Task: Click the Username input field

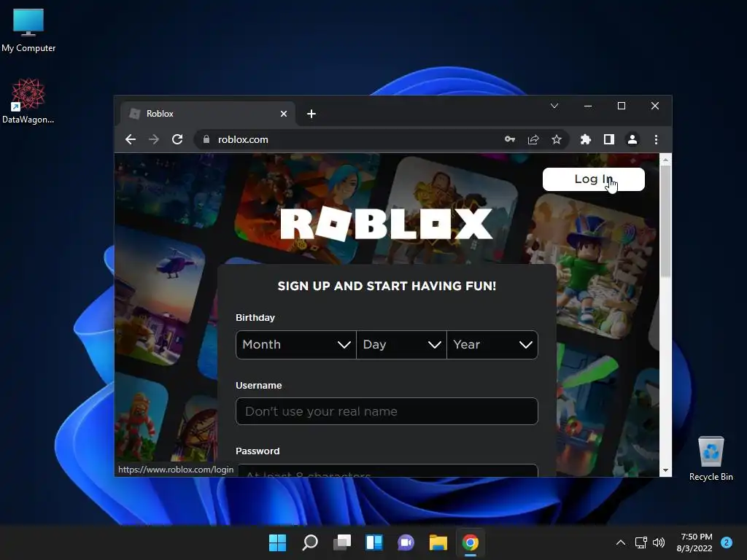Action: coord(387,411)
